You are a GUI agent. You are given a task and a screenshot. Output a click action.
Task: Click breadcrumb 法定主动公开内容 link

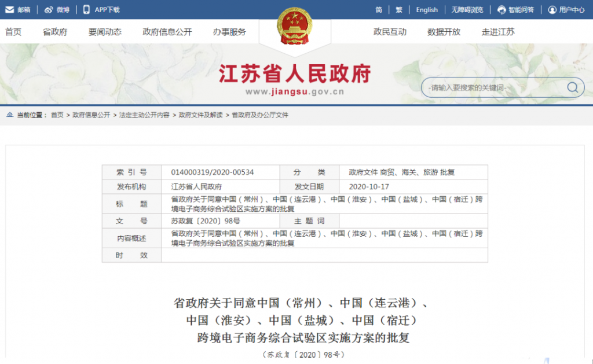(144, 115)
